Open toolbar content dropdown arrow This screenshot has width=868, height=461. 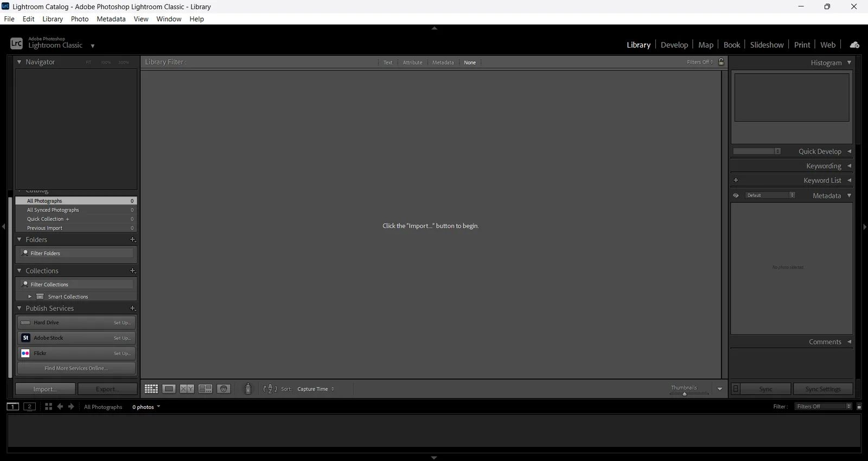[x=720, y=389]
